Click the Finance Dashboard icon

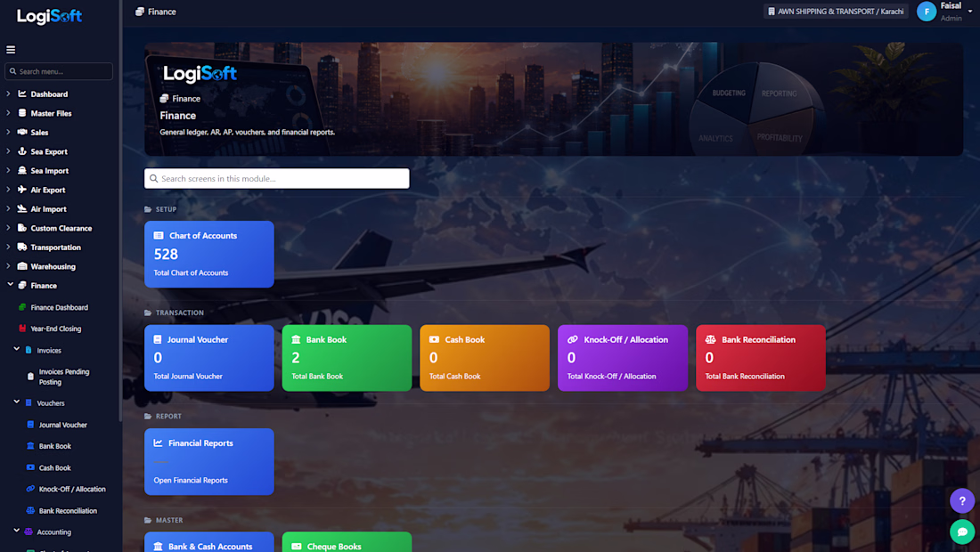point(22,307)
